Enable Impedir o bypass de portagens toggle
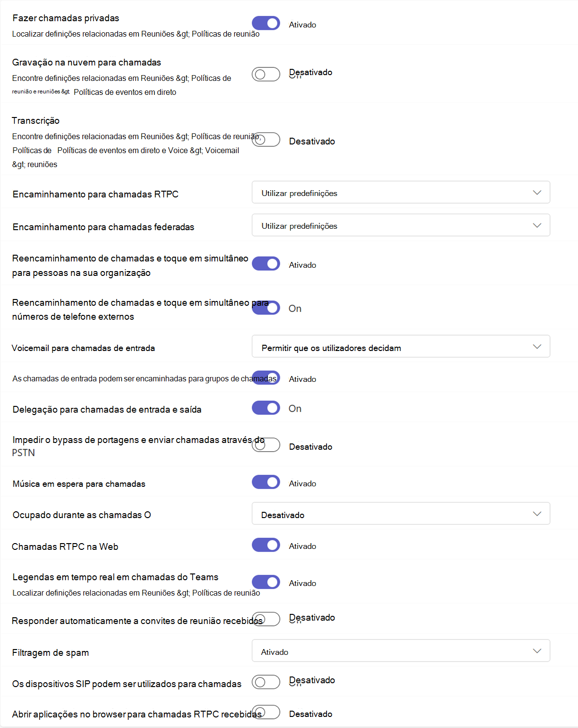The image size is (578, 728). pos(266,445)
